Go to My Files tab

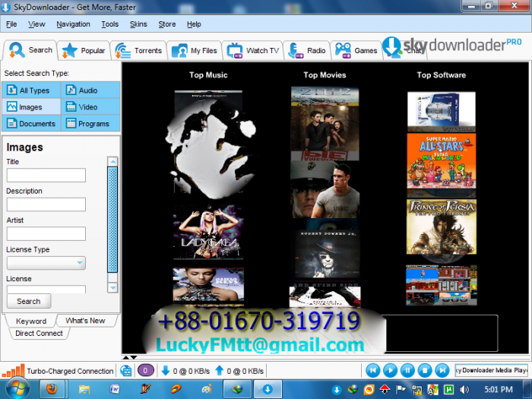[195, 51]
